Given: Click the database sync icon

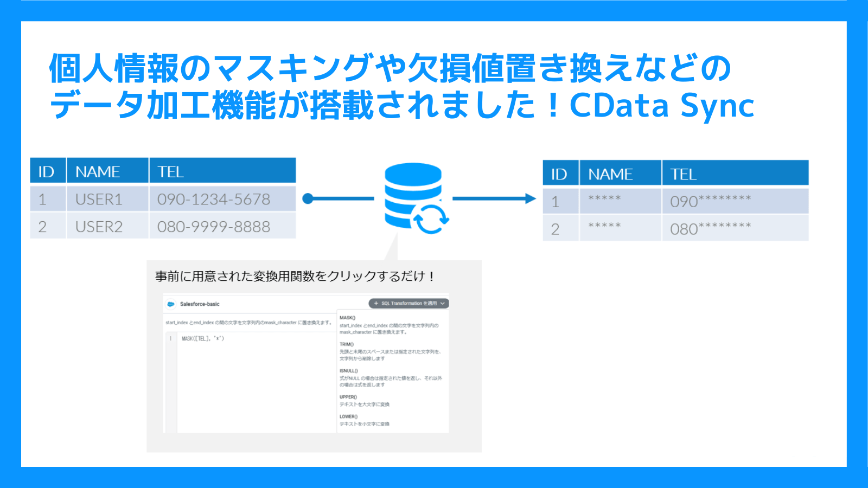Looking at the screenshot, I should point(416,198).
